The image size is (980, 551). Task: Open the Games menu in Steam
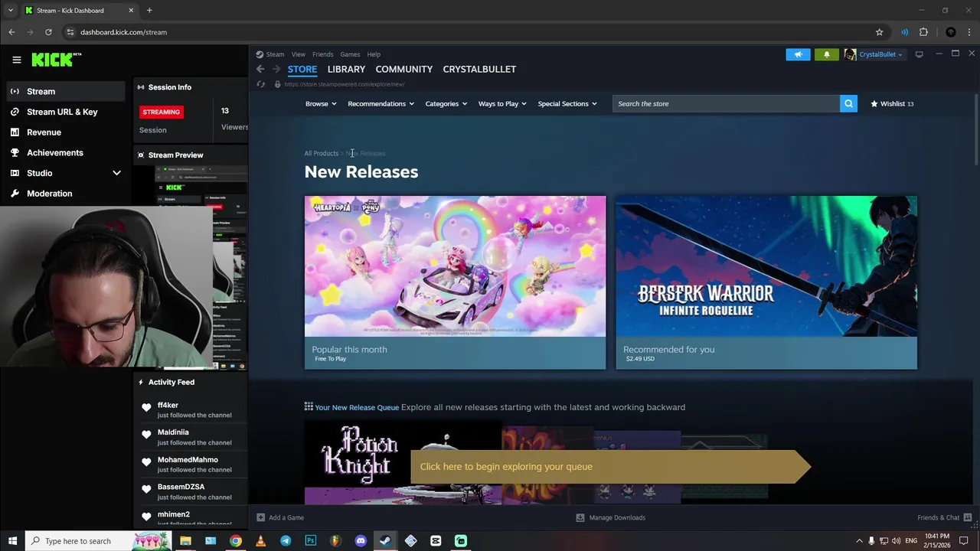350,54
